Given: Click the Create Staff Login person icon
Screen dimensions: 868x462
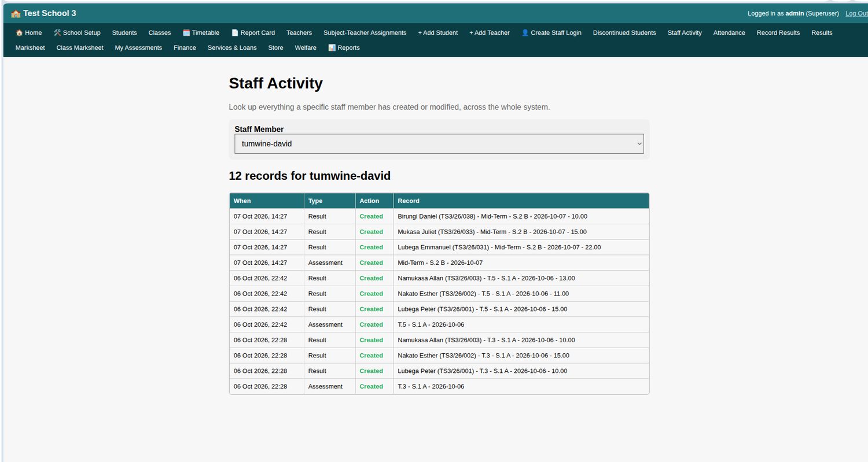Looking at the screenshot, I should tap(525, 33).
